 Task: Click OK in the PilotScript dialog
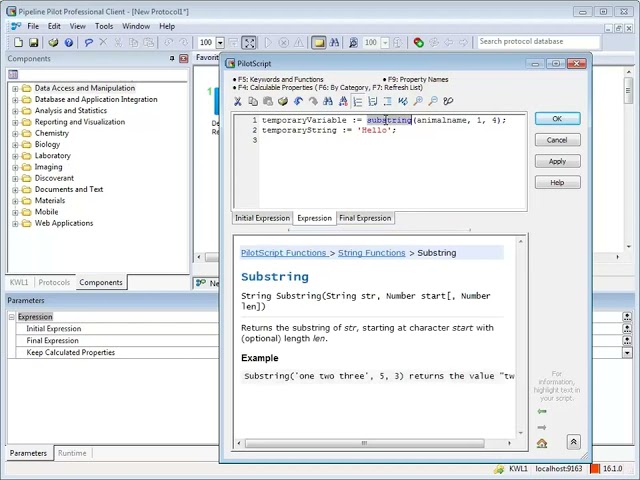click(557, 119)
